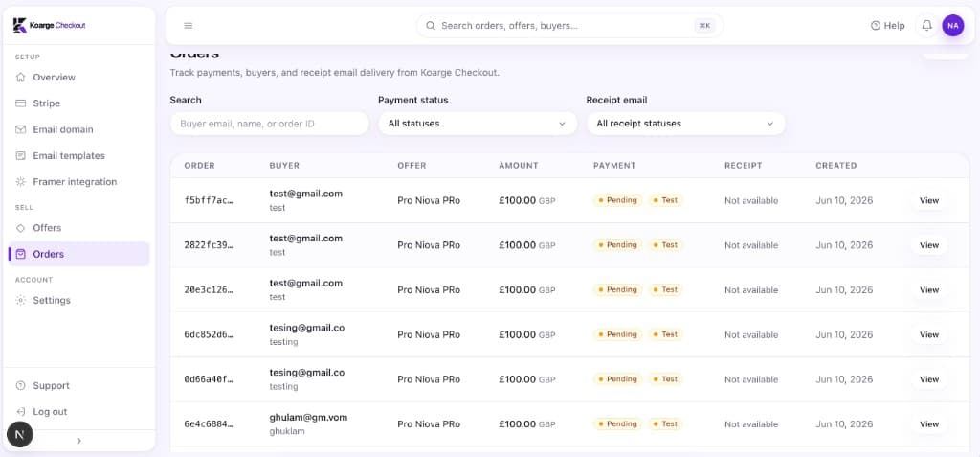Viewport: 980px width, 457px height.
Task: Click the Support question icon
Action: (21, 386)
